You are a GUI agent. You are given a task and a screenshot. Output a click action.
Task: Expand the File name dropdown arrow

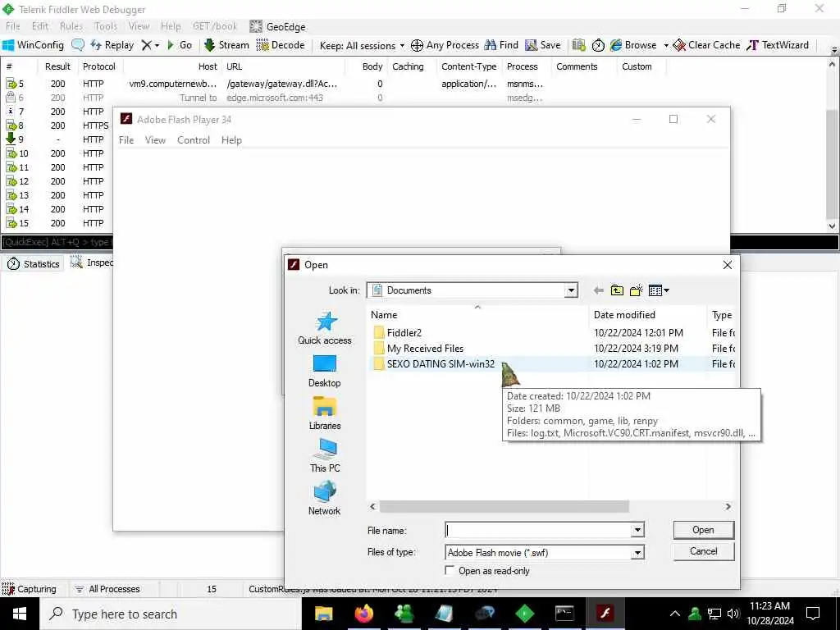tap(637, 531)
